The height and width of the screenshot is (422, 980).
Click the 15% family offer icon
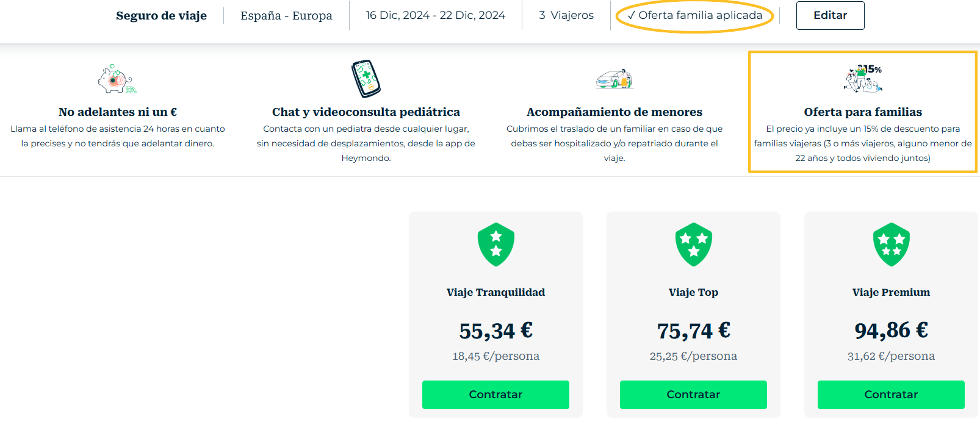863,79
